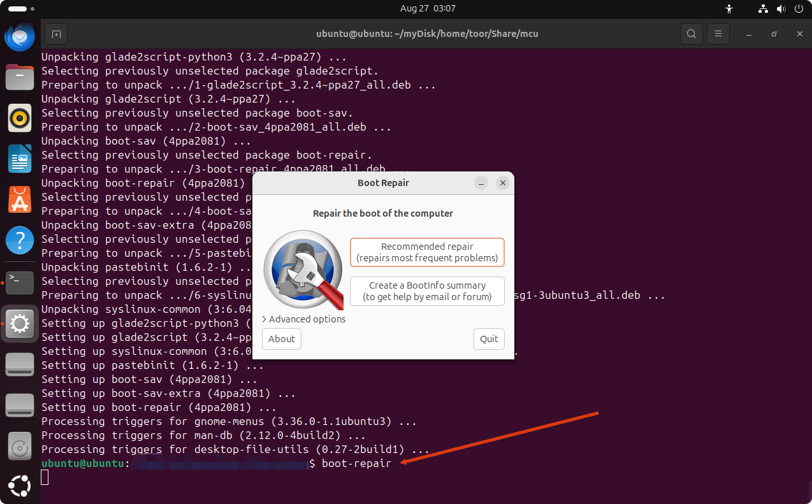Click 'Processing triggers for desktop-file-utils' line
The height and width of the screenshot is (504, 812).
[236, 449]
